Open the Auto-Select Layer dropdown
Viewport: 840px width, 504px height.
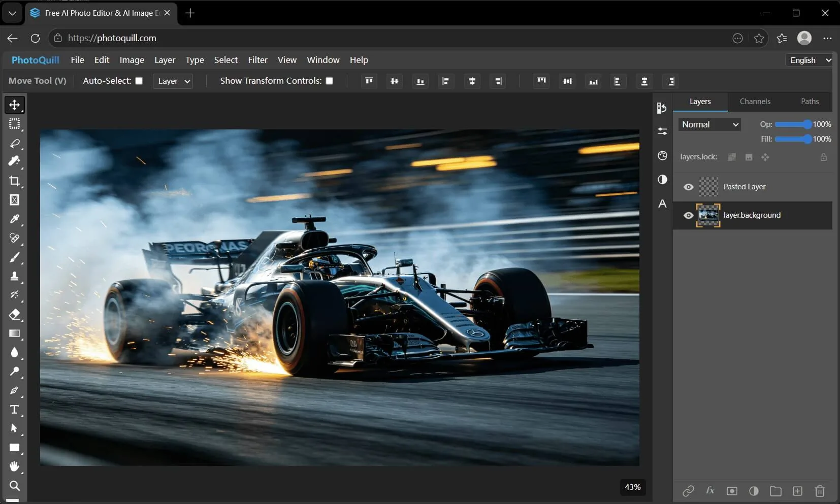point(173,81)
